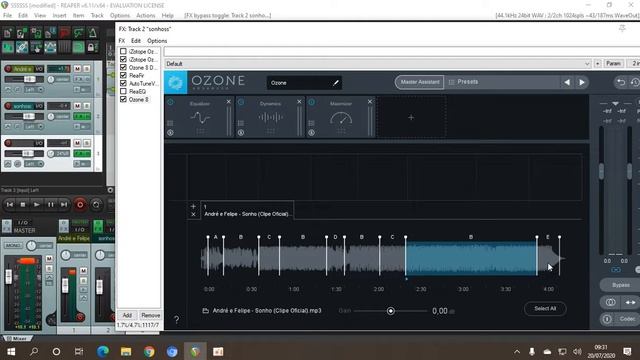Toggle transport repeat button
This screenshot has height=360, width=640.
point(96,204)
